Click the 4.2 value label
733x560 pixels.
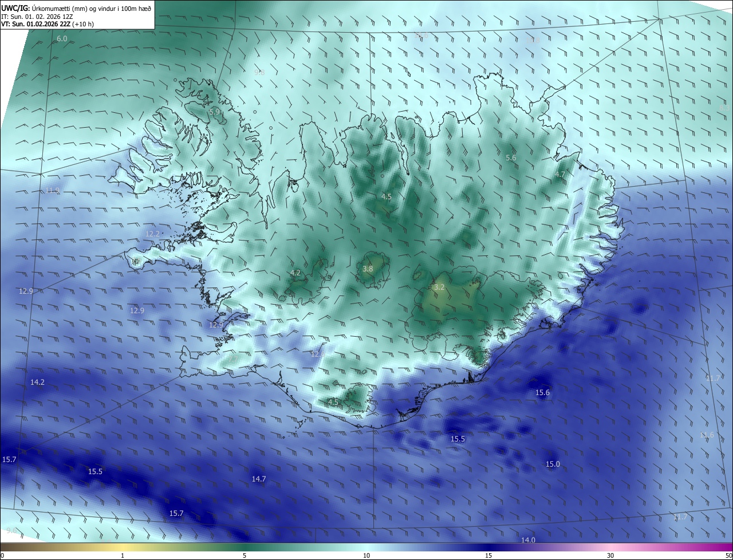click(x=295, y=273)
